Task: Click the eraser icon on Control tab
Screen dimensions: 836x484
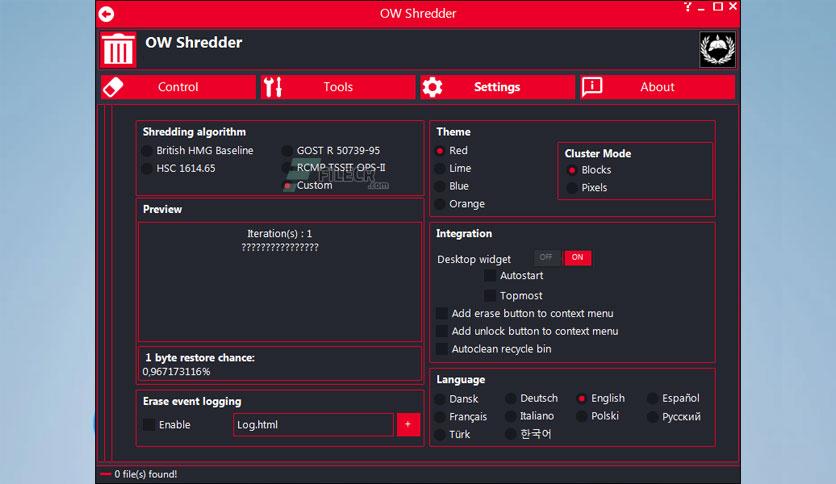Action: pyautogui.click(x=112, y=87)
